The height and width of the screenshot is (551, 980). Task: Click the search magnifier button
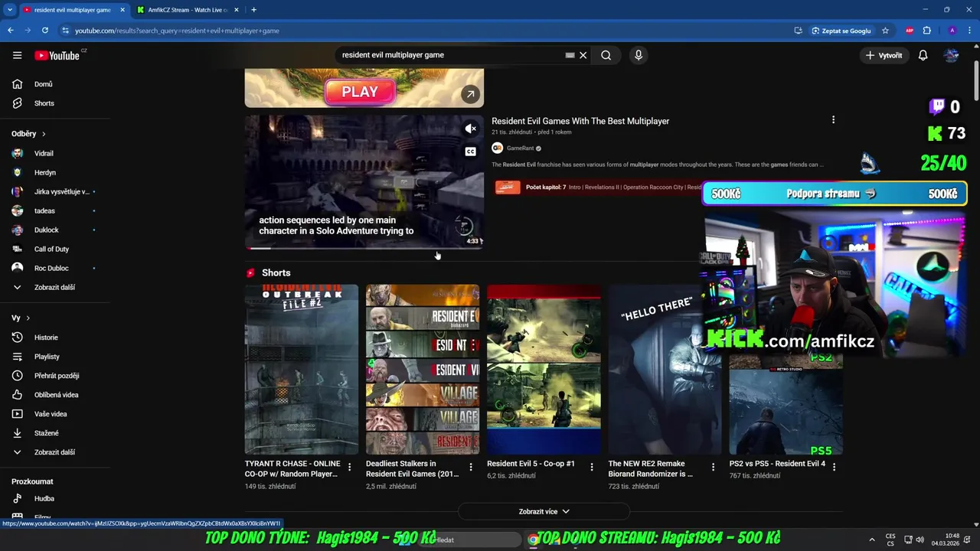point(606,55)
